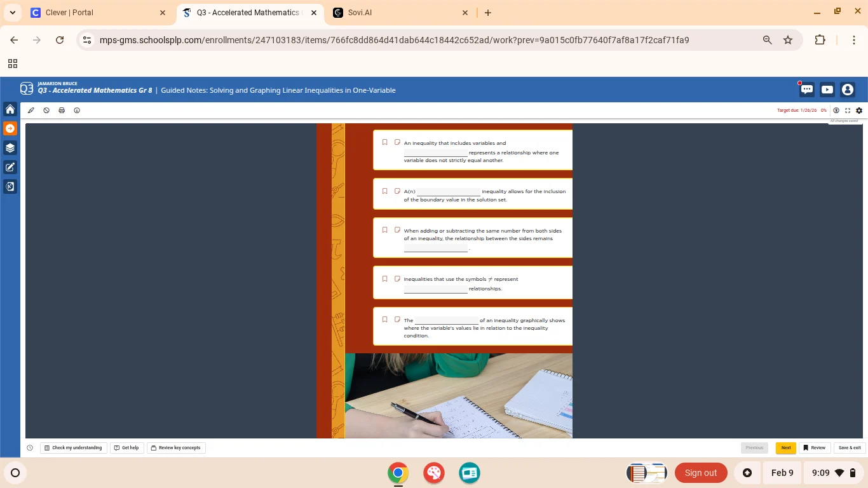
Task: Click the print icon in the toolbar
Action: [62, 110]
